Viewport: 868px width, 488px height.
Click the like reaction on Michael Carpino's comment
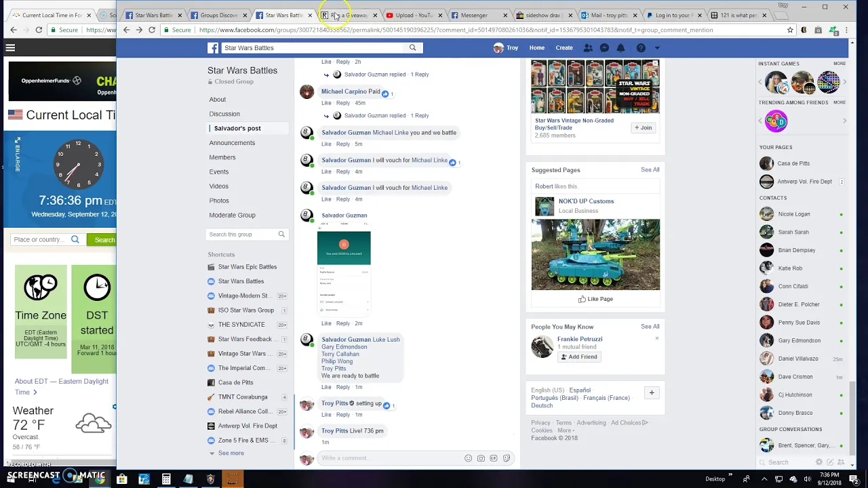pos(385,94)
